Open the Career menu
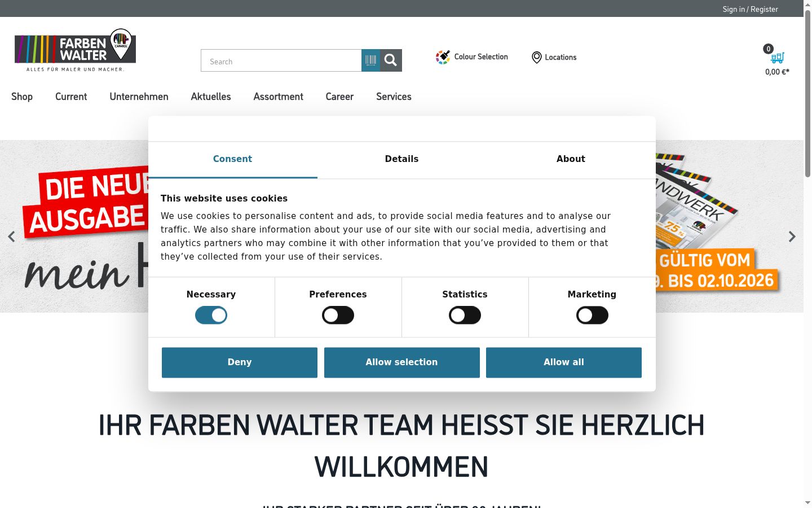Viewport: 812px width, 508px height. pos(339,97)
